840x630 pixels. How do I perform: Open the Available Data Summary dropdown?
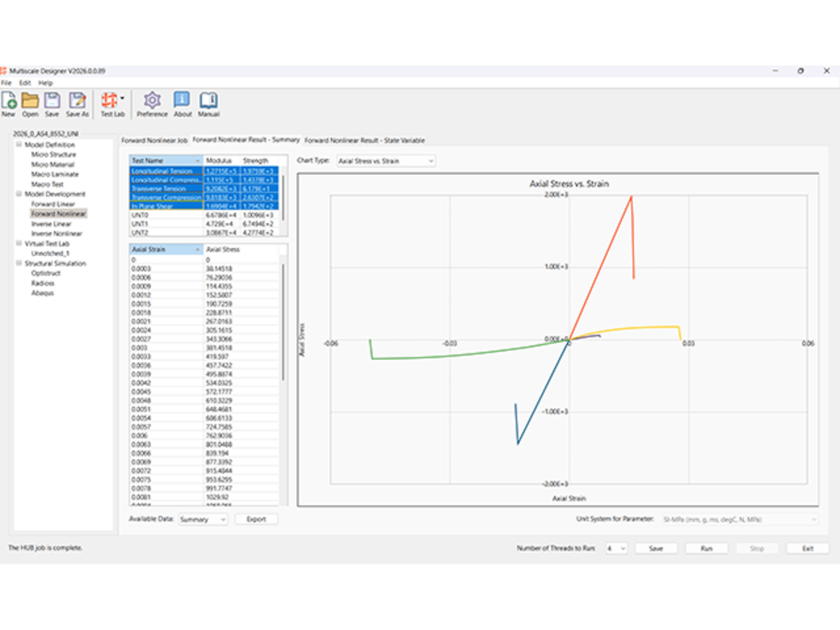click(203, 519)
